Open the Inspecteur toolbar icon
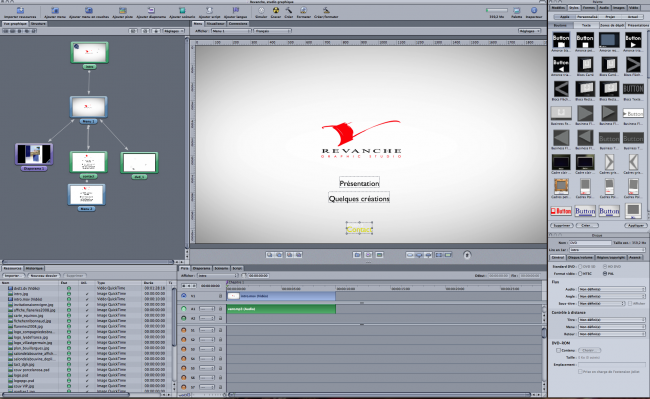This screenshot has width=650, height=399. pos(534,10)
